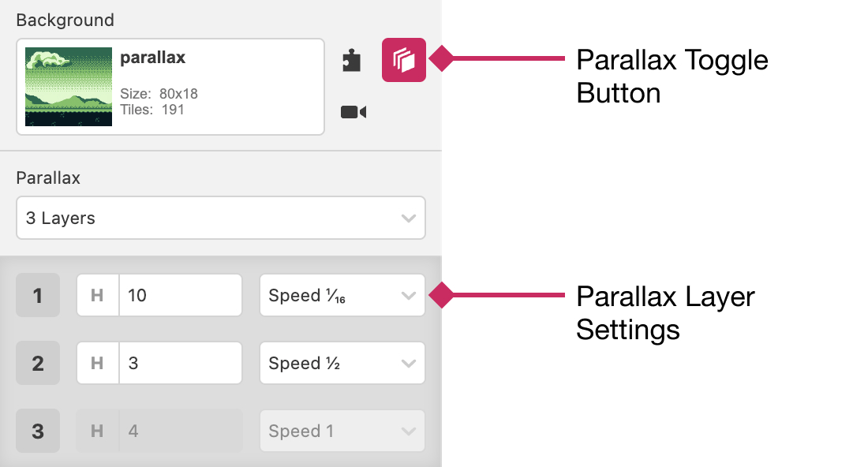Click the layer 3 height field

tap(180, 432)
